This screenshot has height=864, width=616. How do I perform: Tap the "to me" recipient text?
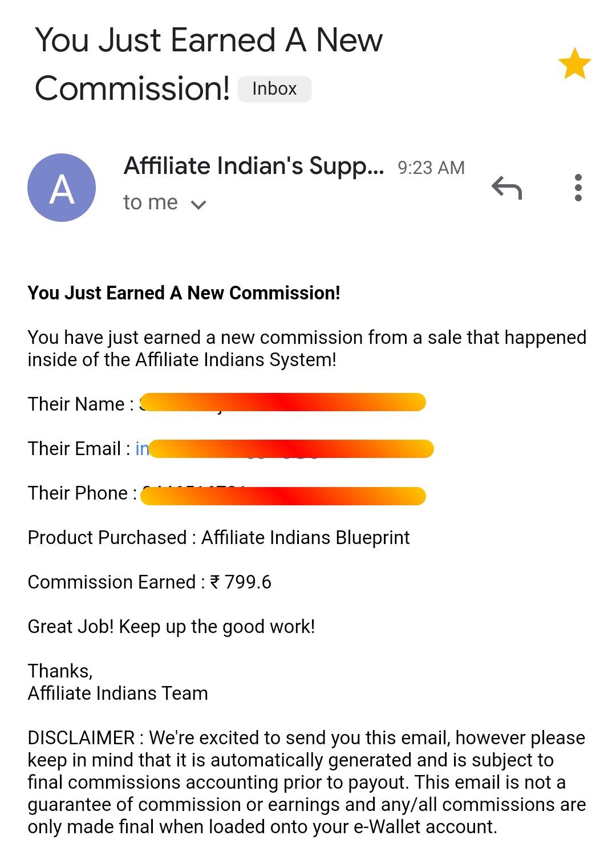point(151,202)
